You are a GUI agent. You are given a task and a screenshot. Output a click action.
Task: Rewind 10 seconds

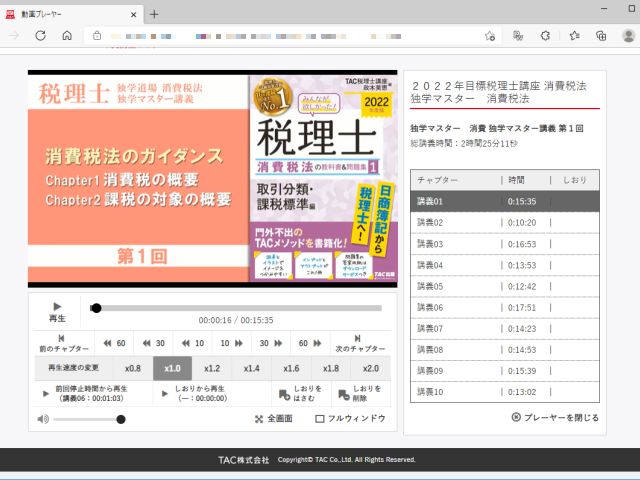coord(192,342)
